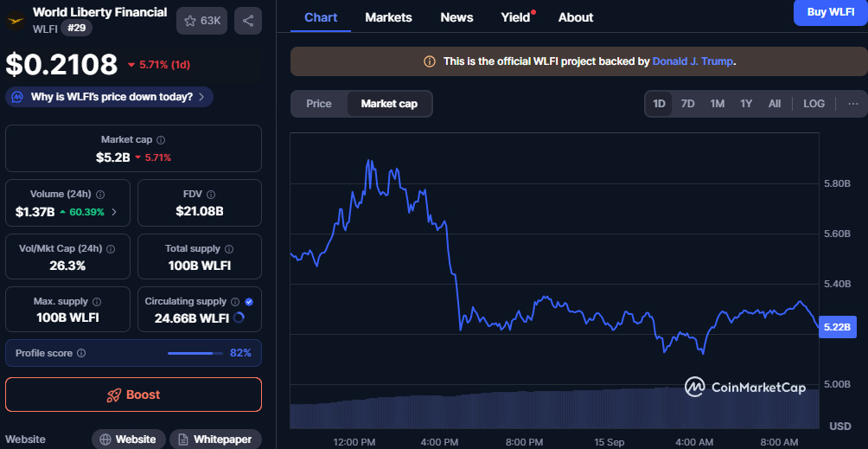Viewport: 868px width, 449px height.
Task: Expand 'Why is WLFI's price down today?' chevron
Action: [201, 97]
